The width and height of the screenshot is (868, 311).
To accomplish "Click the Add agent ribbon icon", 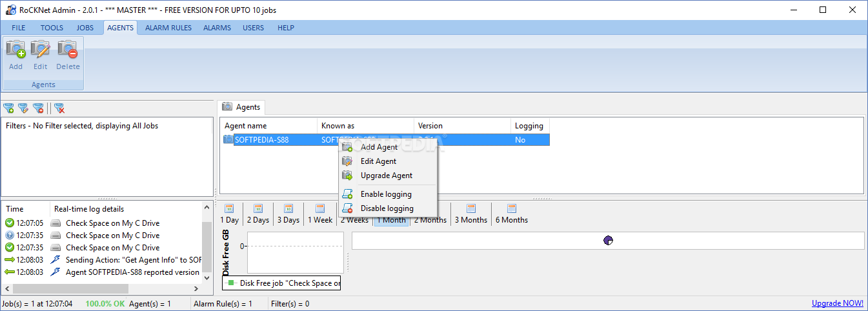I will [x=15, y=55].
